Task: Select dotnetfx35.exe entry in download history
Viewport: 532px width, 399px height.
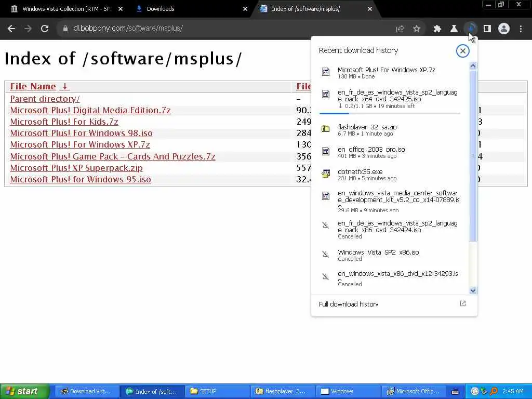Action: [390, 175]
